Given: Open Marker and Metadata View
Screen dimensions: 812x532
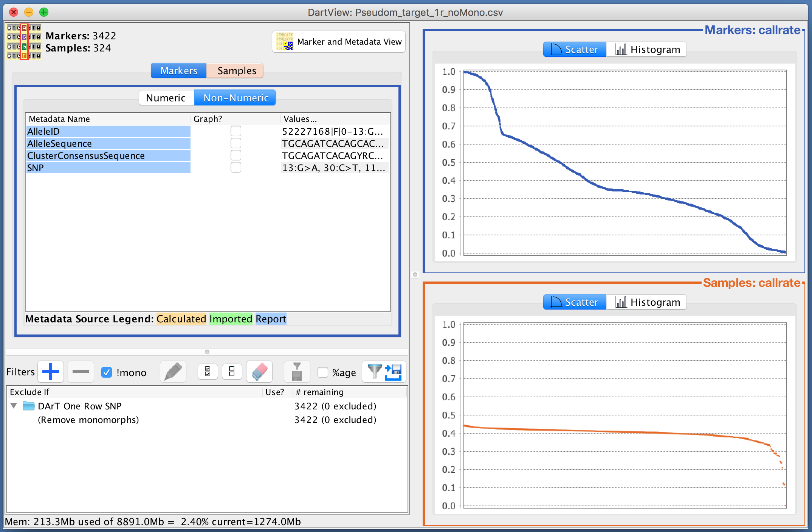Looking at the screenshot, I should [339, 42].
